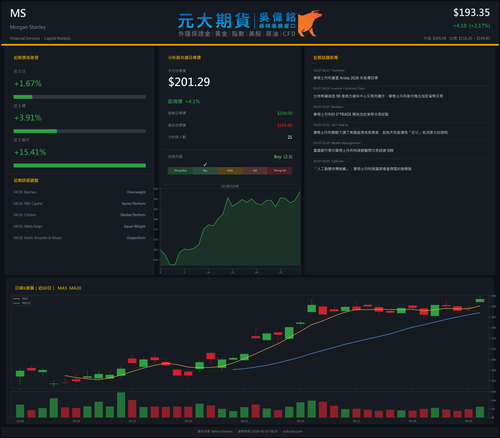Viewport: 500px width, 438px height.
Task: Click the Buy (2.3) consensus rating value
Action: [283, 157]
